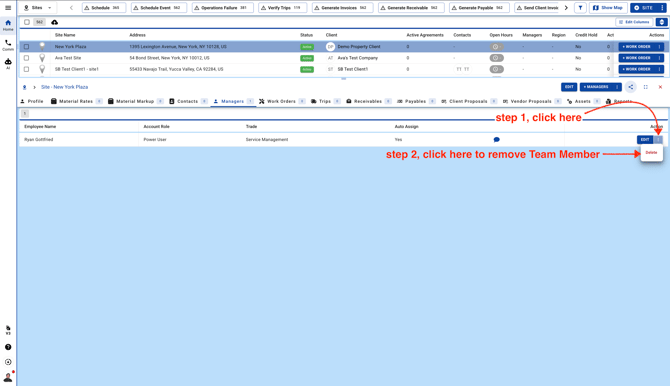
Task: Open AI robot icon in sidebar
Action: [x=8, y=64]
